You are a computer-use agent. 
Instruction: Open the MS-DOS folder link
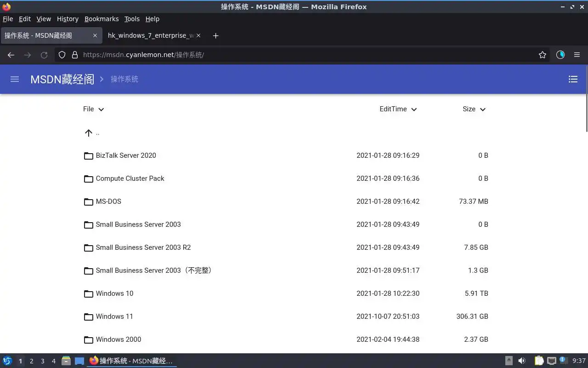[x=108, y=201]
